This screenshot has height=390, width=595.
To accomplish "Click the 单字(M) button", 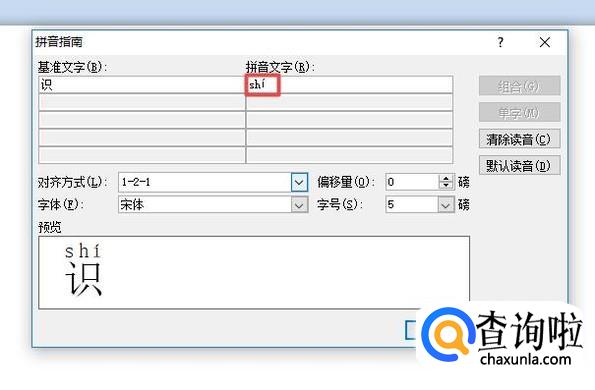I will [519, 113].
